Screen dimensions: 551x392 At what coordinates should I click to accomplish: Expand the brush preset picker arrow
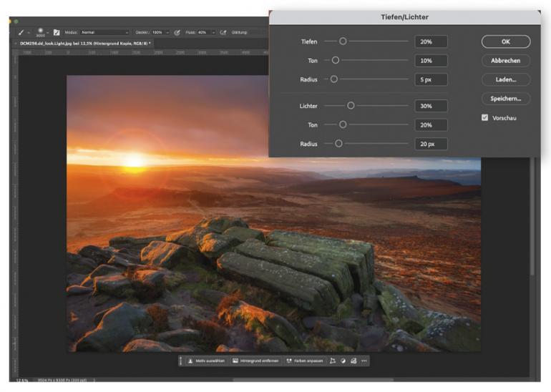coord(48,33)
